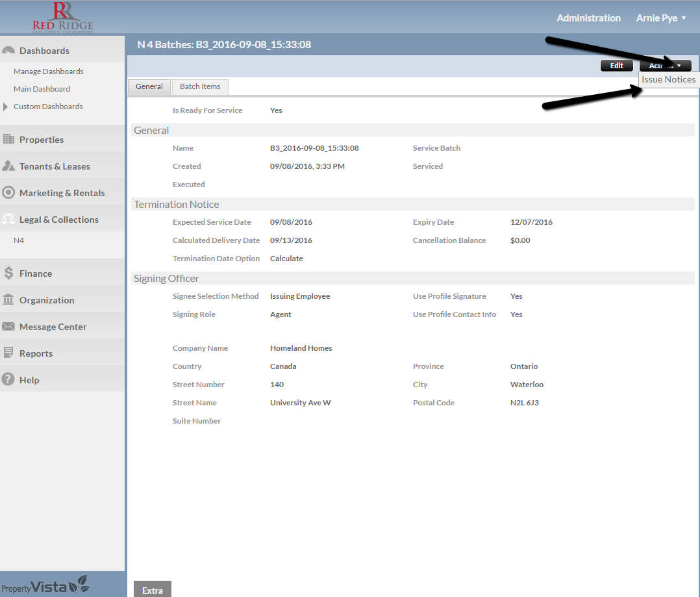Select Issue Notices from Actions menu

point(668,79)
